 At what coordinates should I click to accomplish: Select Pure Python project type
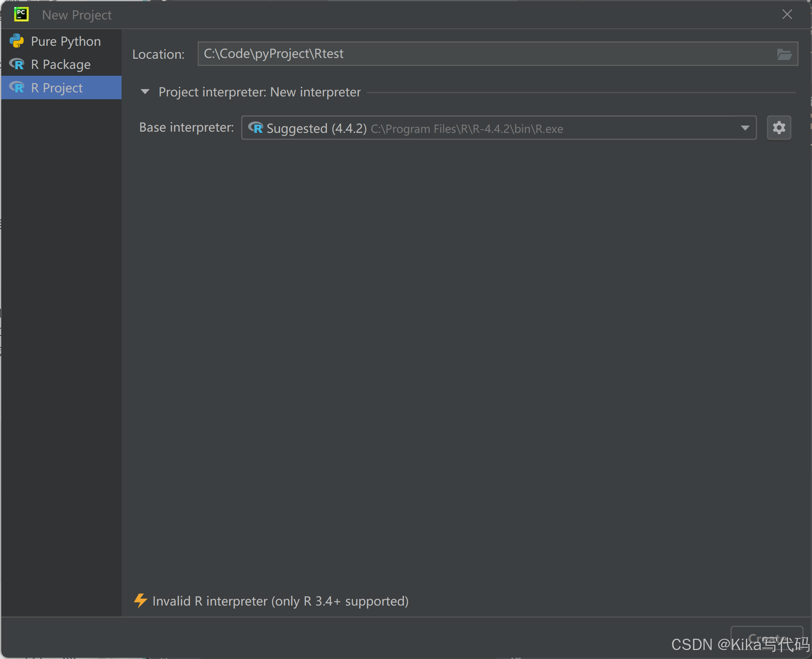point(66,41)
